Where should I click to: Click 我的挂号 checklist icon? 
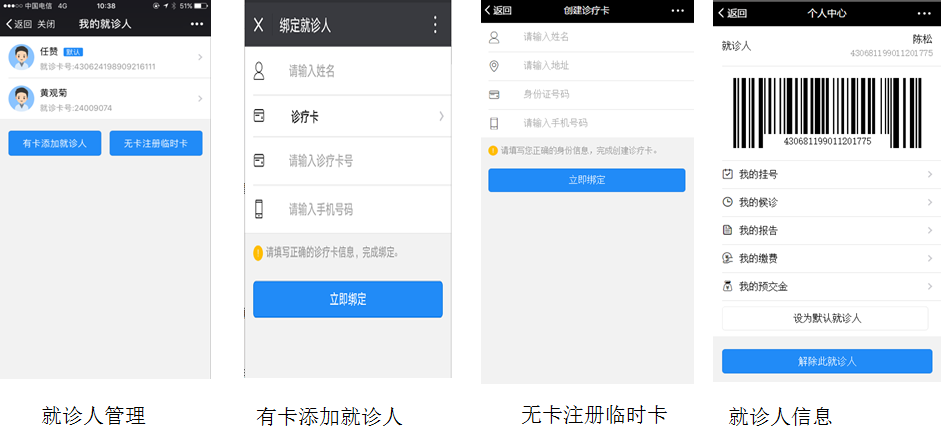727,174
